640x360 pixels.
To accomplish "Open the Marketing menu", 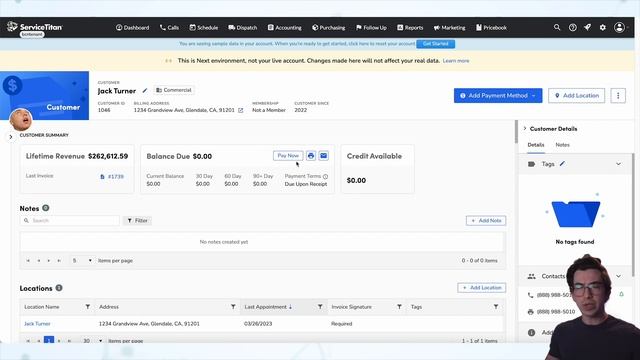I will pos(449,27).
